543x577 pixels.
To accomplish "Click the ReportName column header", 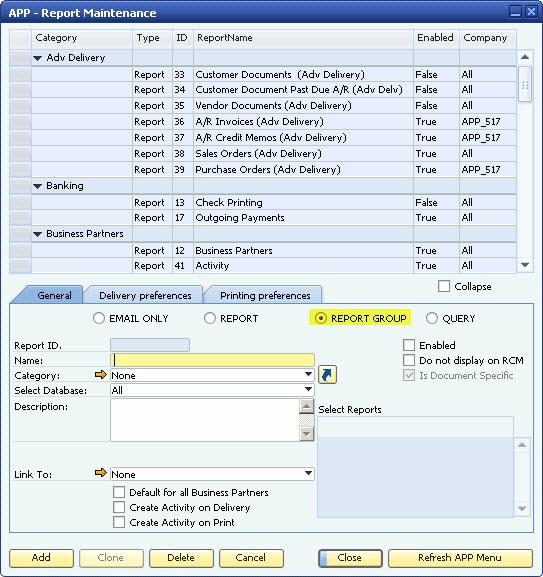I will [303, 38].
